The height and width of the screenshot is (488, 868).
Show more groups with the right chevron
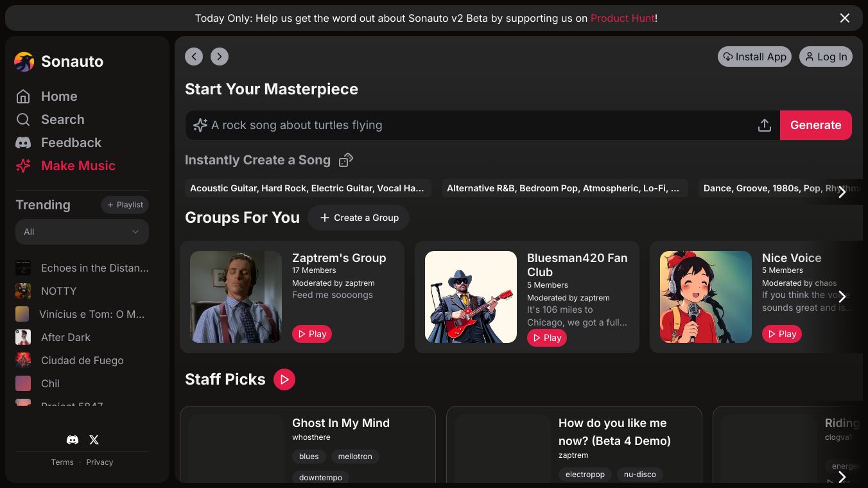(x=842, y=297)
